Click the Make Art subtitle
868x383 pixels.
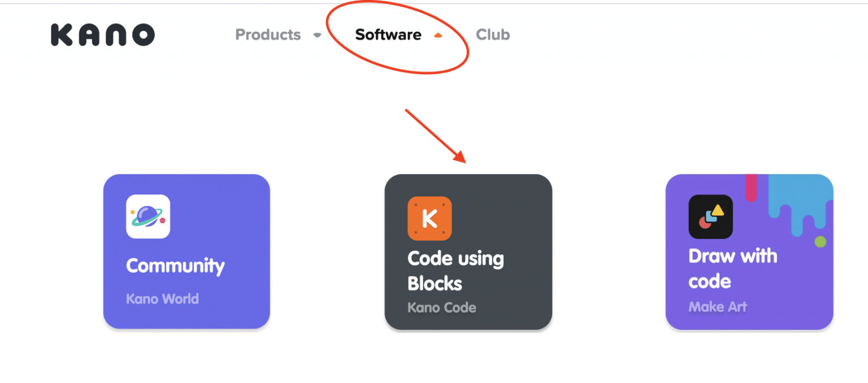(717, 307)
